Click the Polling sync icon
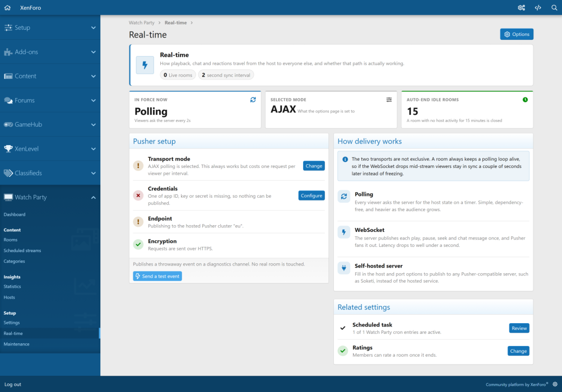The height and width of the screenshot is (392, 562). click(x=343, y=197)
